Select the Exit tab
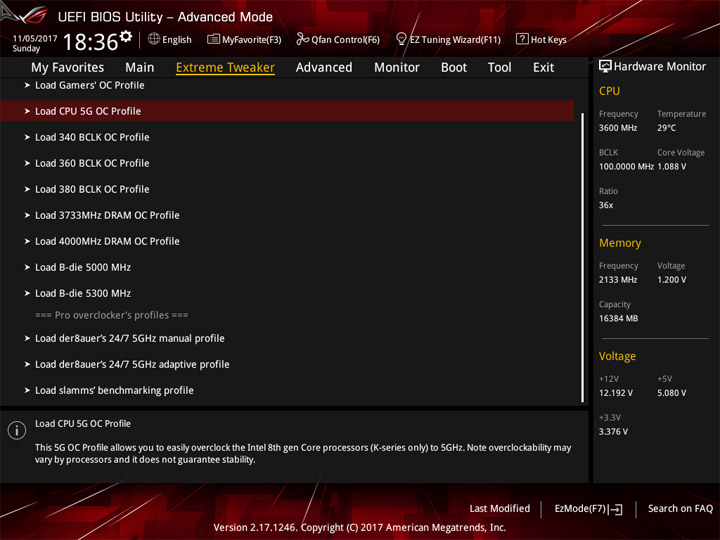 (x=543, y=68)
